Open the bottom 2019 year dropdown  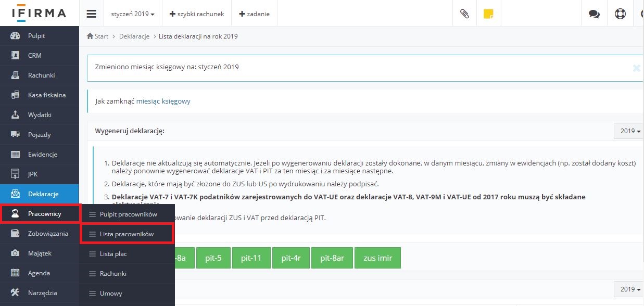point(628,289)
